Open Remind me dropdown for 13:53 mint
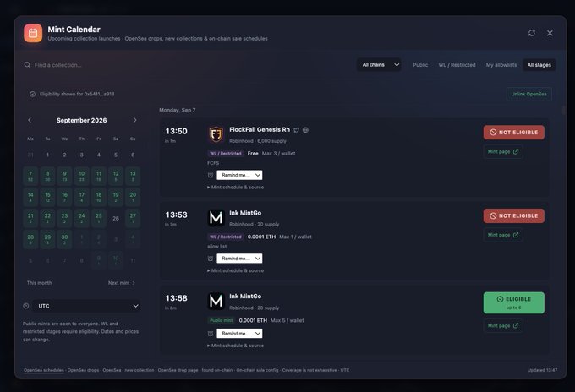 (239, 259)
